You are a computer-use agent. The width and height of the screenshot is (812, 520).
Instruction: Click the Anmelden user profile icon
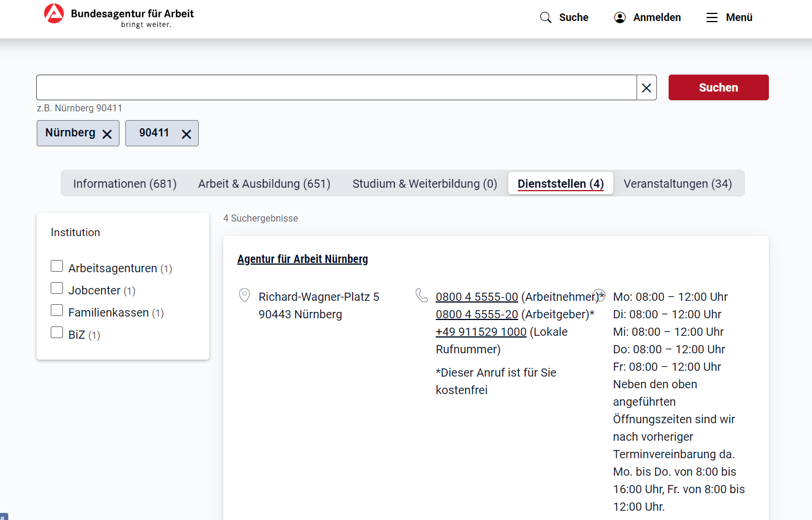pyautogui.click(x=620, y=17)
